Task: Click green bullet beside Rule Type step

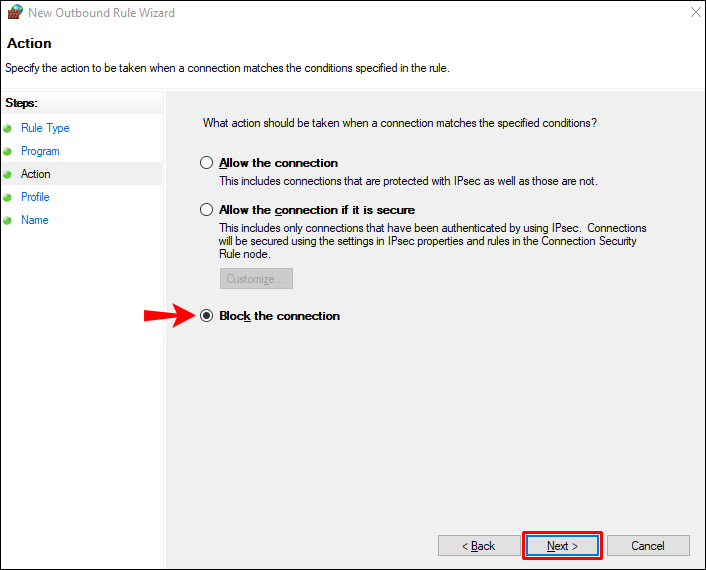Action: click(x=8, y=128)
